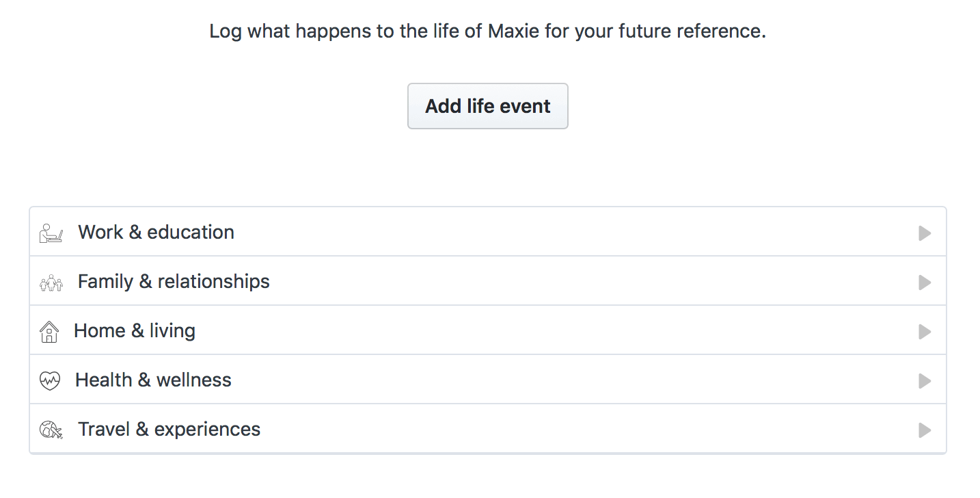Click the word "education" in the first category
The width and height of the screenshot is (980, 498).
pyautogui.click(x=191, y=233)
